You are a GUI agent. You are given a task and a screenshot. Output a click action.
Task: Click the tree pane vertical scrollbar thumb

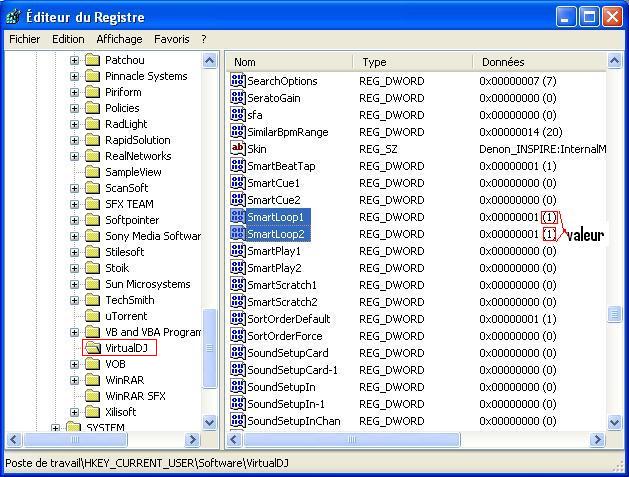tap(209, 348)
